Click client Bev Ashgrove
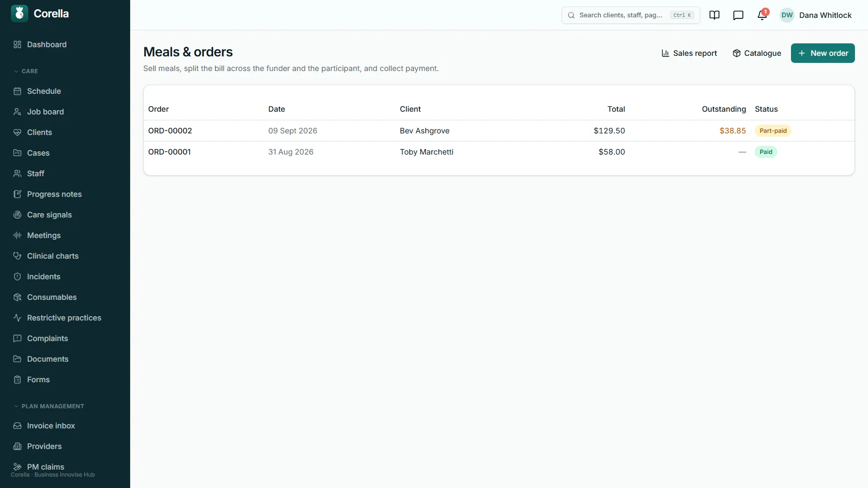The width and height of the screenshot is (868, 488). tap(425, 131)
